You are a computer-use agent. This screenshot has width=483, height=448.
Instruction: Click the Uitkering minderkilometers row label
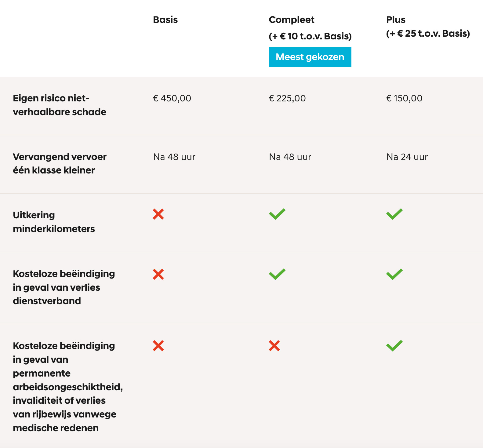coord(54,222)
